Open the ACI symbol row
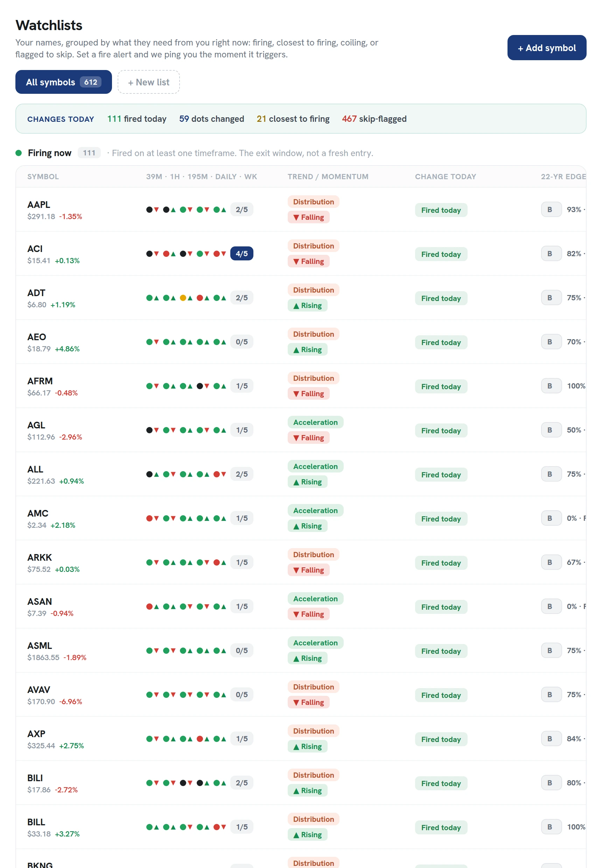Image resolution: width=602 pixels, height=868 pixels. pyautogui.click(x=301, y=253)
